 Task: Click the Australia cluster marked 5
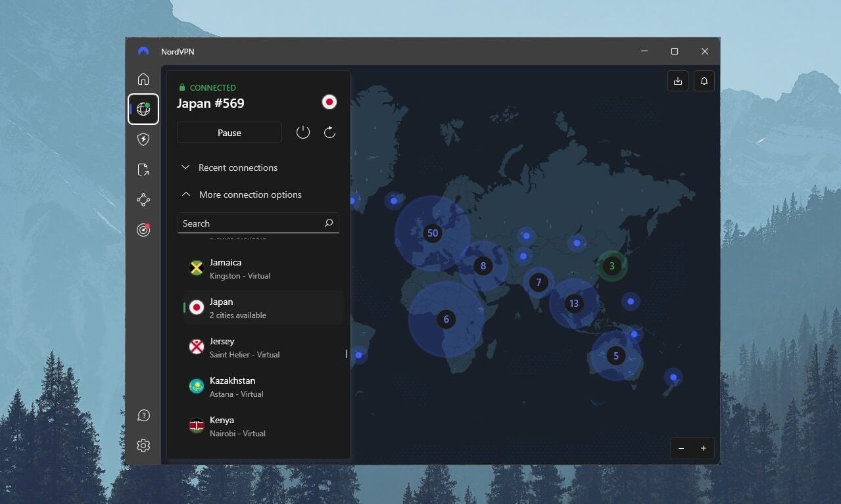click(x=616, y=356)
